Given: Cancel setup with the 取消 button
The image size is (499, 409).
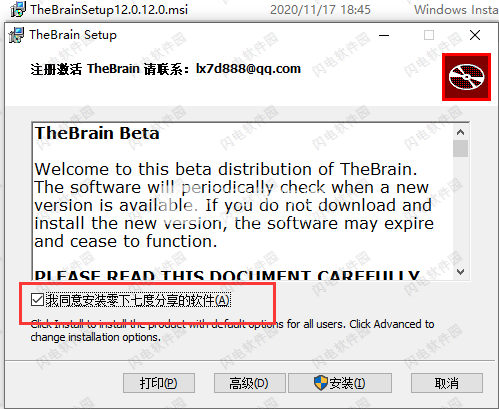Looking at the screenshot, I should 447,383.
